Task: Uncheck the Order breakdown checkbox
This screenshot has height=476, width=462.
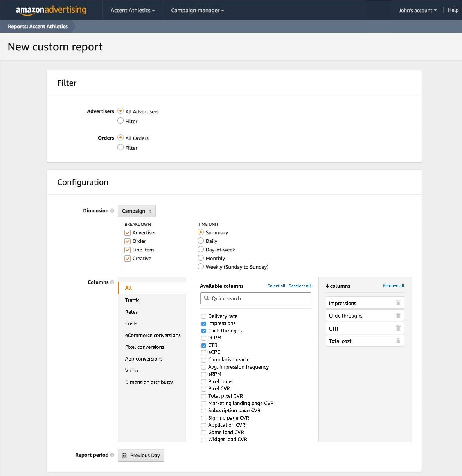Action: (x=128, y=241)
